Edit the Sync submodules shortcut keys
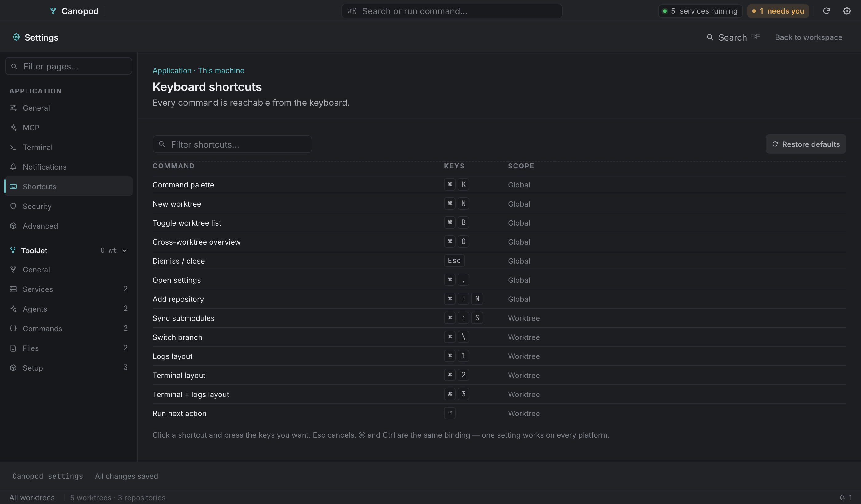 (x=463, y=318)
